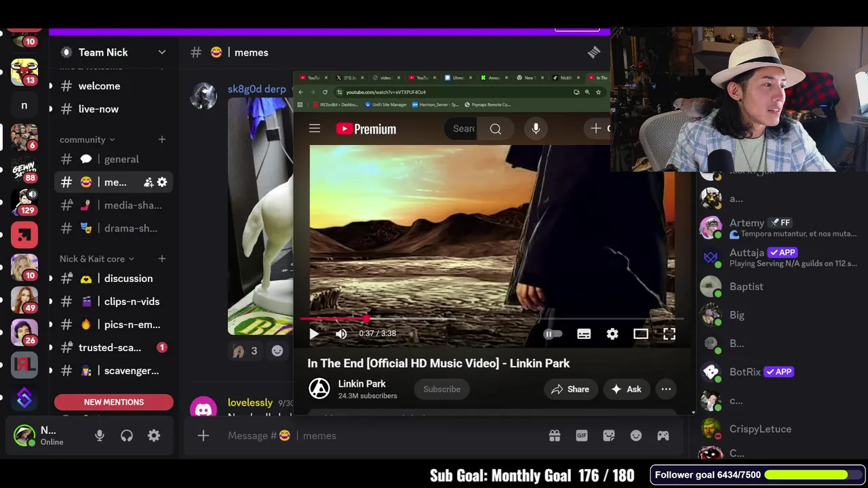Open the drama-sh... channel

pyautogui.click(x=113, y=228)
